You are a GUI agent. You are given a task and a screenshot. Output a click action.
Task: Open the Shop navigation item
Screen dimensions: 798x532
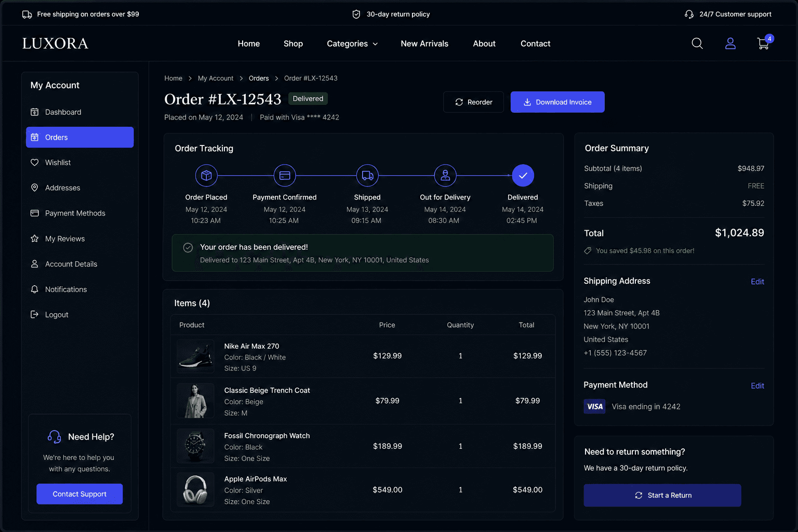click(293, 44)
